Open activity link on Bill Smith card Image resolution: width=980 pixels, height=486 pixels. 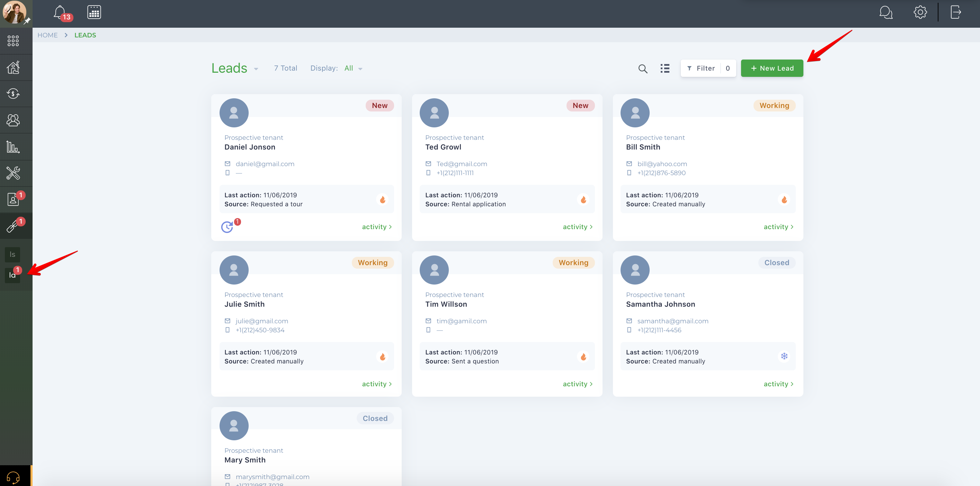click(778, 227)
